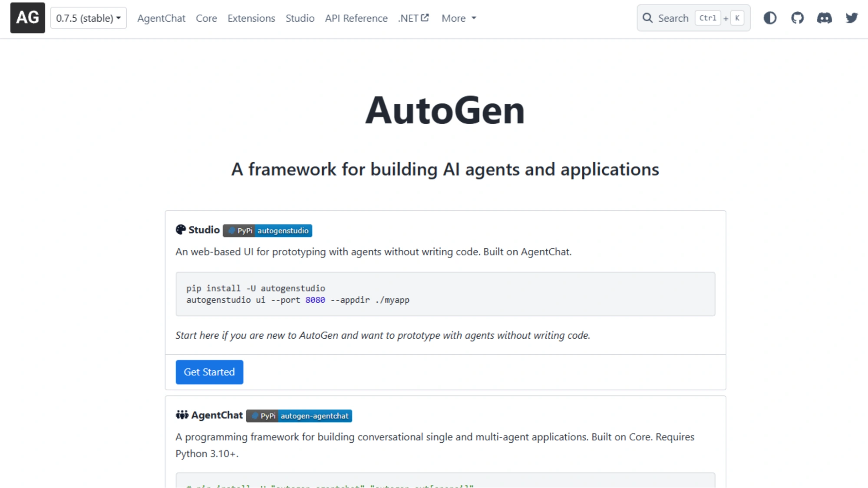The width and height of the screenshot is (868, 488).
Task: Open the API Reference page
Action: pos(356,18)
